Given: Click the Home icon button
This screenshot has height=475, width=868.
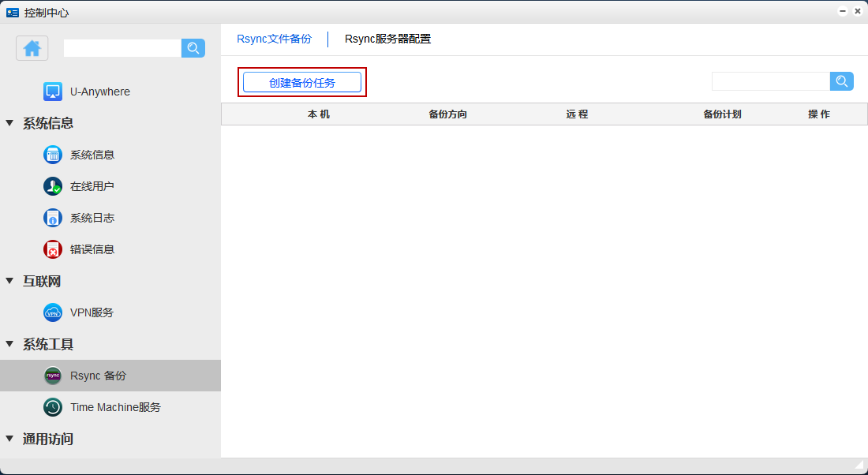Looking at the screenshot, I should (32, 48).
